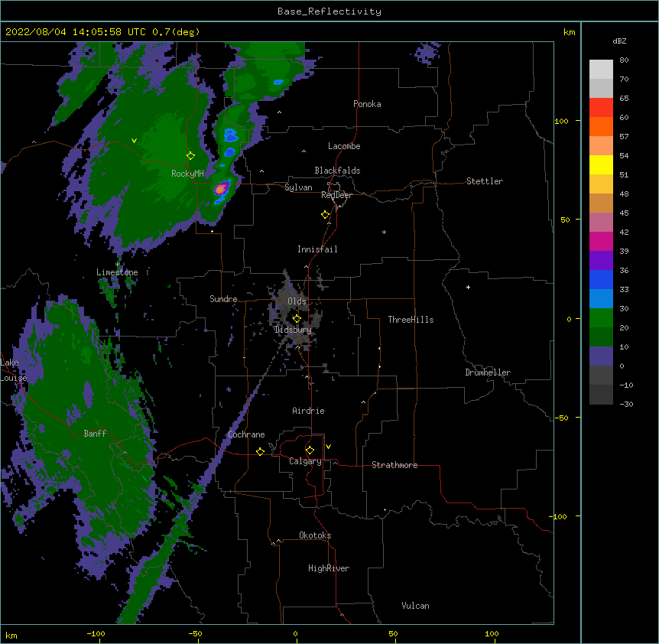Click the yellow marker above the Calgary label

[310, 450]
